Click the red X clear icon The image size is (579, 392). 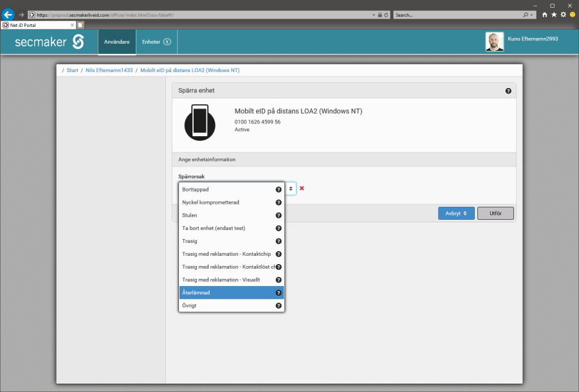(x=302, y=188)
